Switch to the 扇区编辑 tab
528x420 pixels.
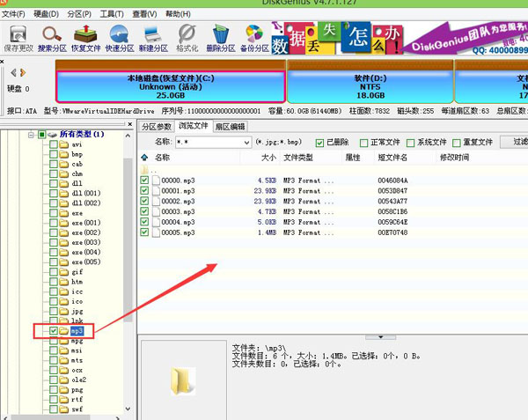click(230, 127)
